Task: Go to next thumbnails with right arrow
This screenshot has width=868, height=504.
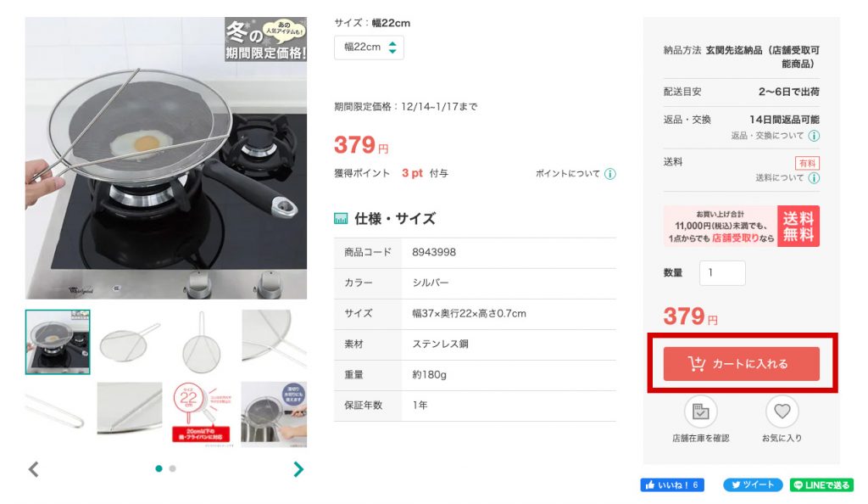Action: coord(298,469)
